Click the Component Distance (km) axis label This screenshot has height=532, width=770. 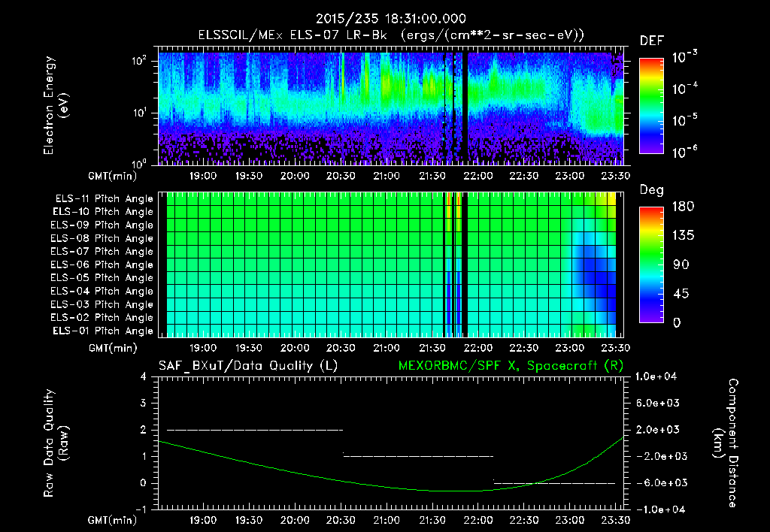[726, 443]
